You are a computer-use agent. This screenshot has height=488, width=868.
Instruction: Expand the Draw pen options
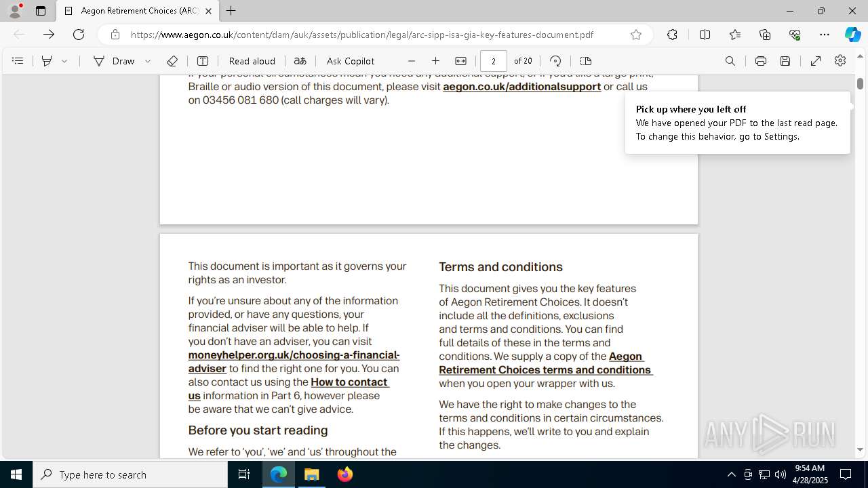(x=148, y=61)
